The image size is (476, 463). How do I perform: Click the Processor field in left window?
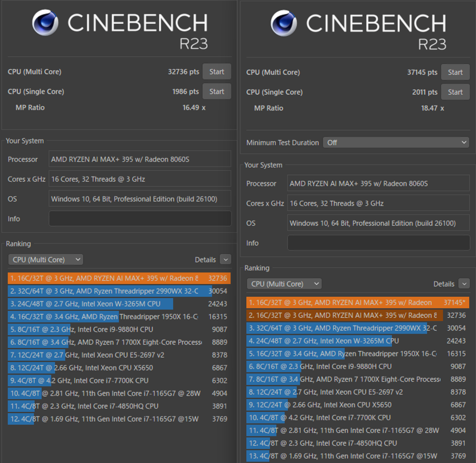[x=140, y=159]
